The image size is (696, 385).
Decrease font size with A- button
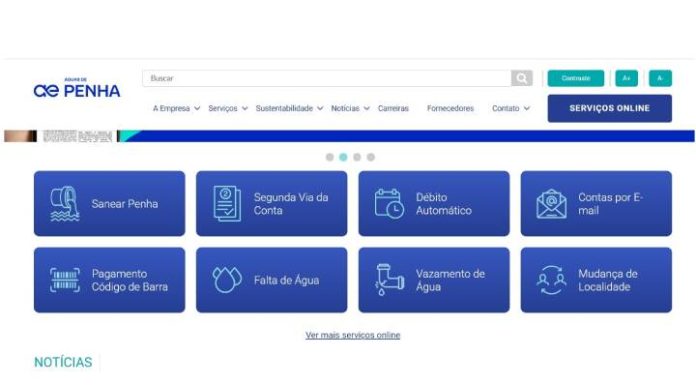tap(660, 78)
